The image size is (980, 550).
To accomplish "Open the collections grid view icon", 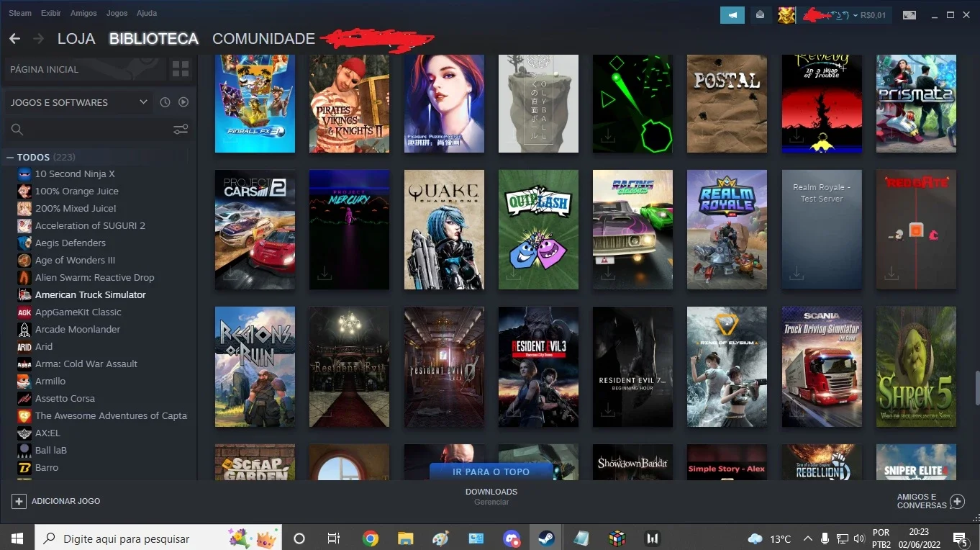I will click(181, 69).
